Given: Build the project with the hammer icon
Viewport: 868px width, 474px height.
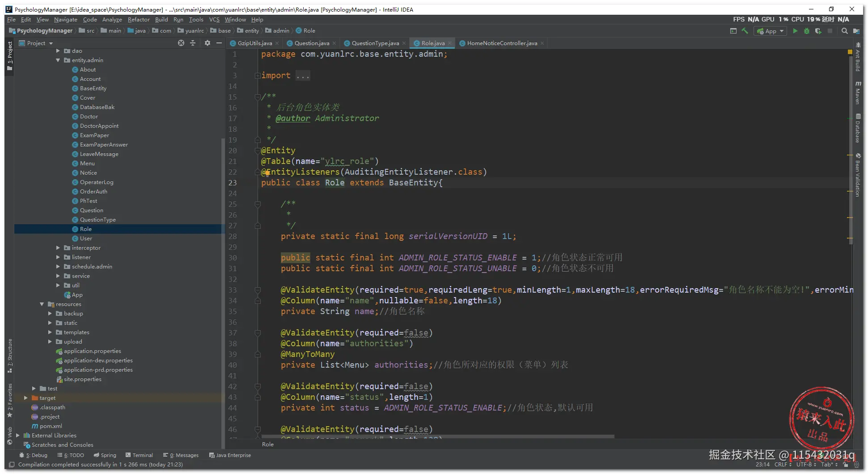Looking at the screenshot, I should [745, 31].
